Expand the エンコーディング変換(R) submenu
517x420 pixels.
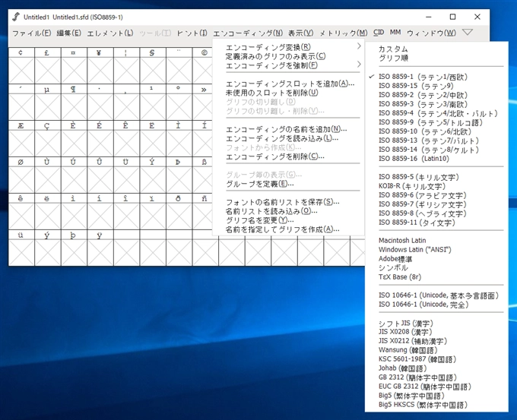[x=288, y=47]
